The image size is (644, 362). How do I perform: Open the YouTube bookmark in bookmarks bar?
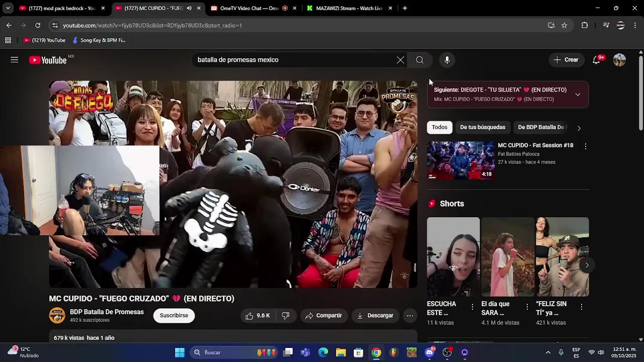point(44,40)
